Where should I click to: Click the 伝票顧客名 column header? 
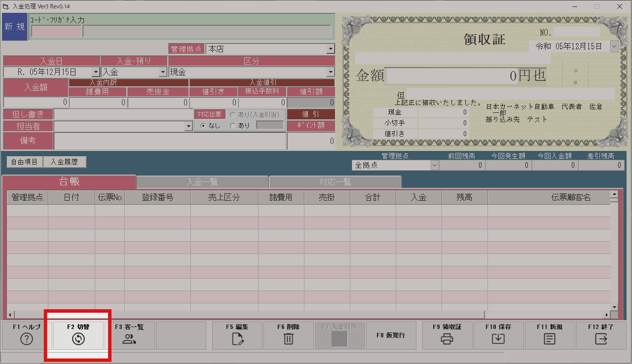pos(549,198)
